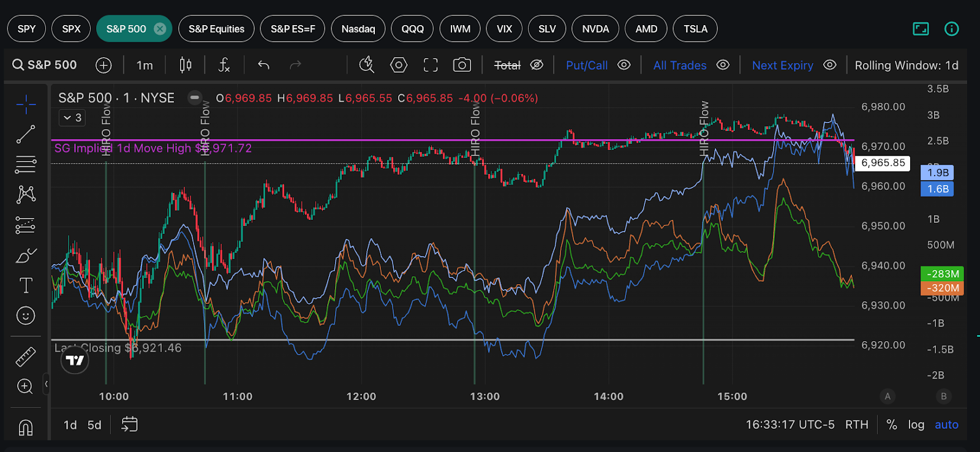
Task: Open the emoji icons tool
Action: (x=26, y=316)
